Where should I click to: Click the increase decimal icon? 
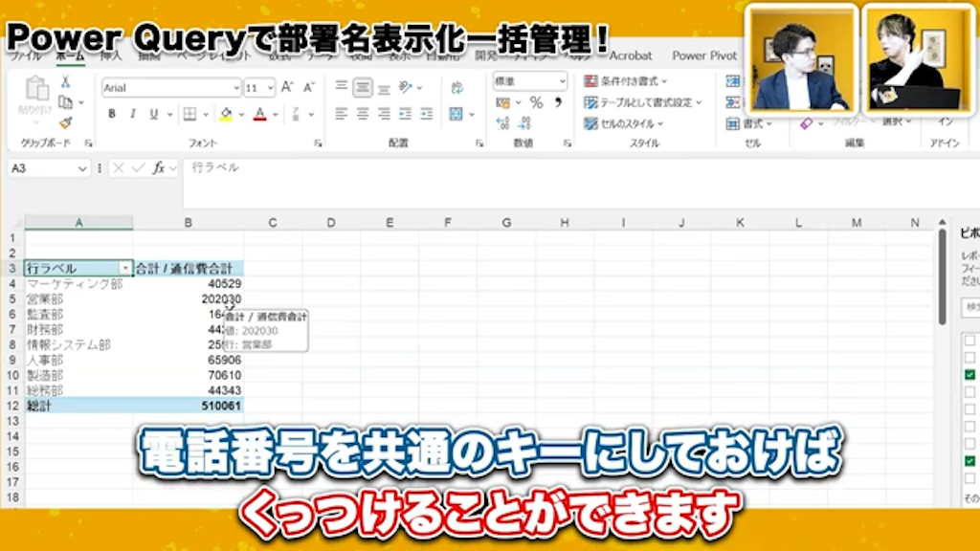click(x=501, y=123)
